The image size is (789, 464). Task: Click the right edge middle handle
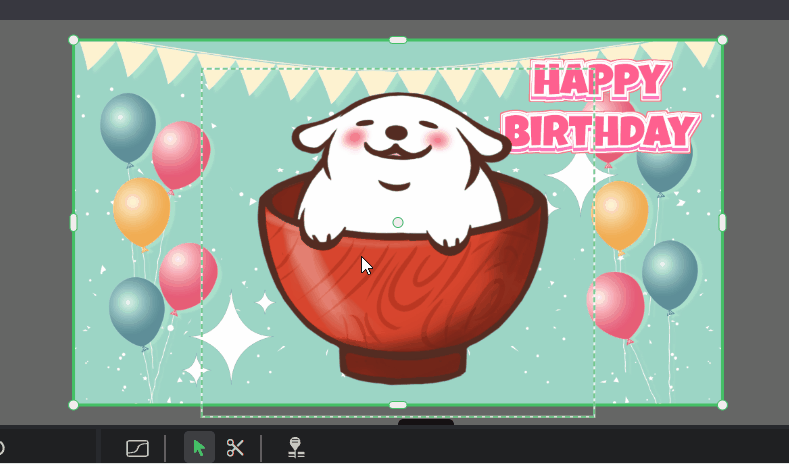[x=722, y=222]
